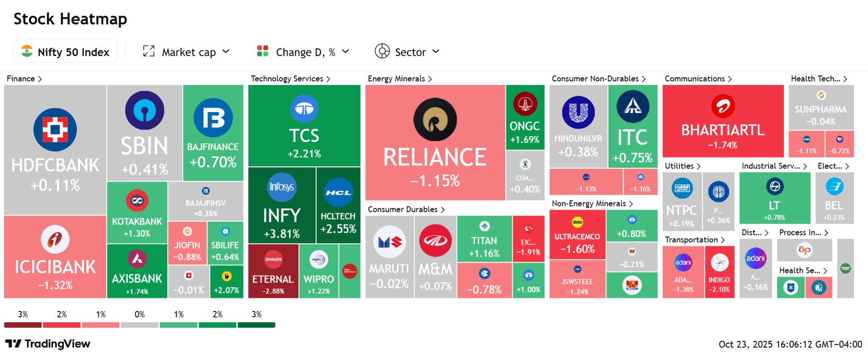Image resolution: width=868 pixels, height=358 pixels.
Task: Expand the Health Tech sector
Action: [819, 79]
